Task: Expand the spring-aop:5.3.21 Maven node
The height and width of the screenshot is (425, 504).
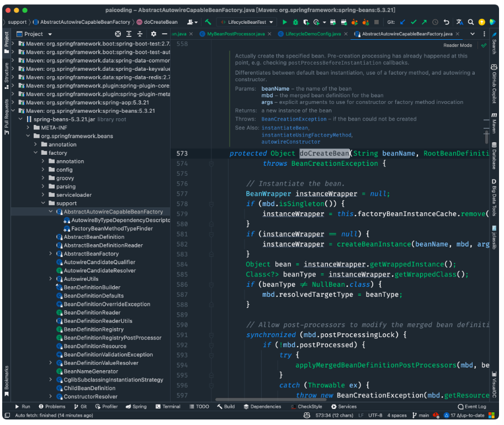Action: pyautogui.click(x=13, y=102)
